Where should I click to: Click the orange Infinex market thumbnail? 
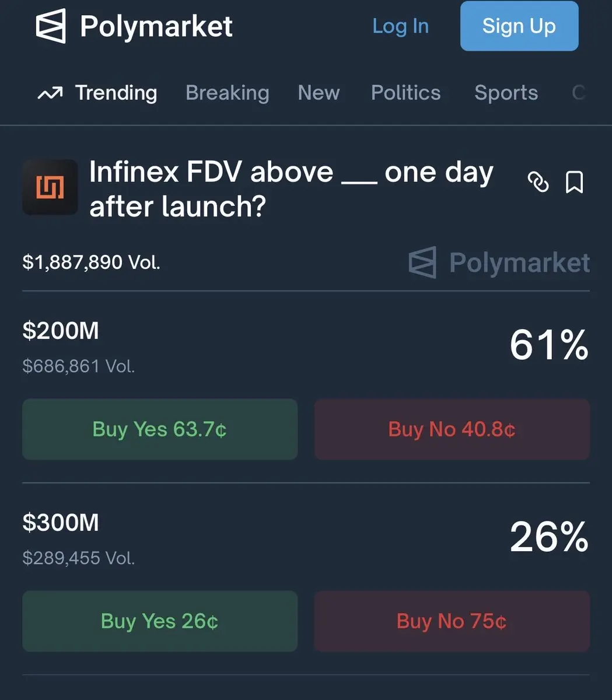(50, 187)
